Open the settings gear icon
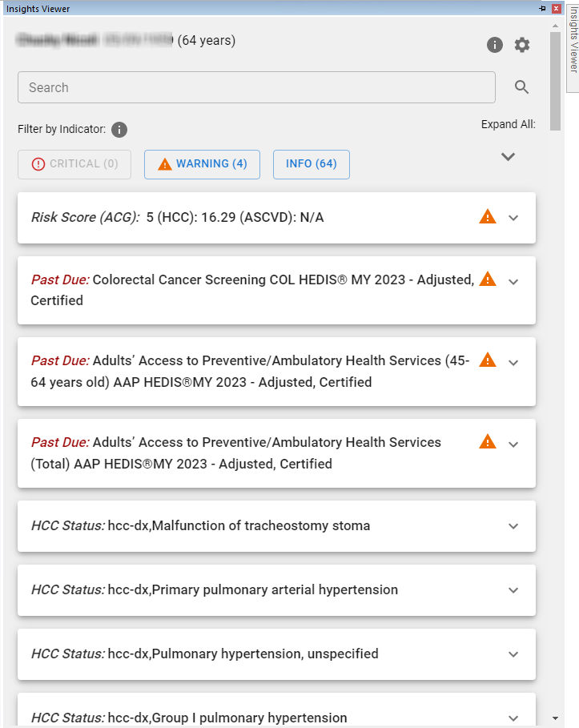Image resolution: width=579 pixels, height=728 pixels. pos(522,45)
